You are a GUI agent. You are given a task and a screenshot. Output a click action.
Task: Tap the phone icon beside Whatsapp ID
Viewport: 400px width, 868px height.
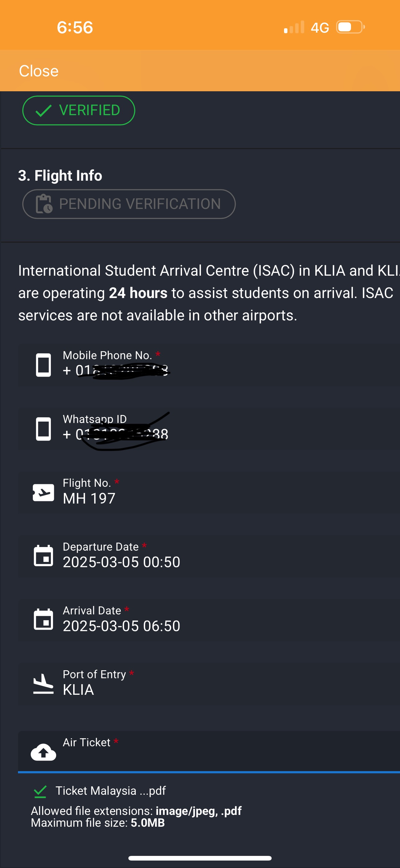[43, 429]
